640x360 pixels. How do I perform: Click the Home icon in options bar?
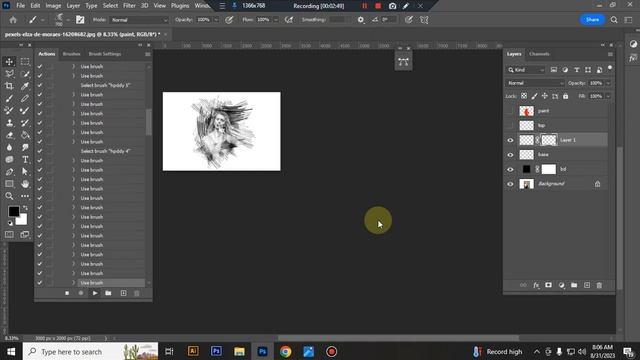point(13,20)
